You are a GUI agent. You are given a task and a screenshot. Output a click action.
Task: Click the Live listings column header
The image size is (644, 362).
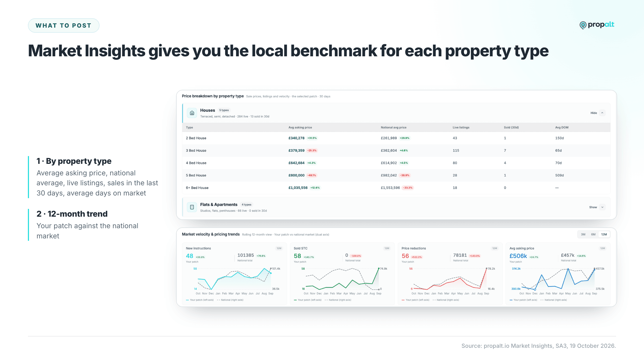coord(461,127)
